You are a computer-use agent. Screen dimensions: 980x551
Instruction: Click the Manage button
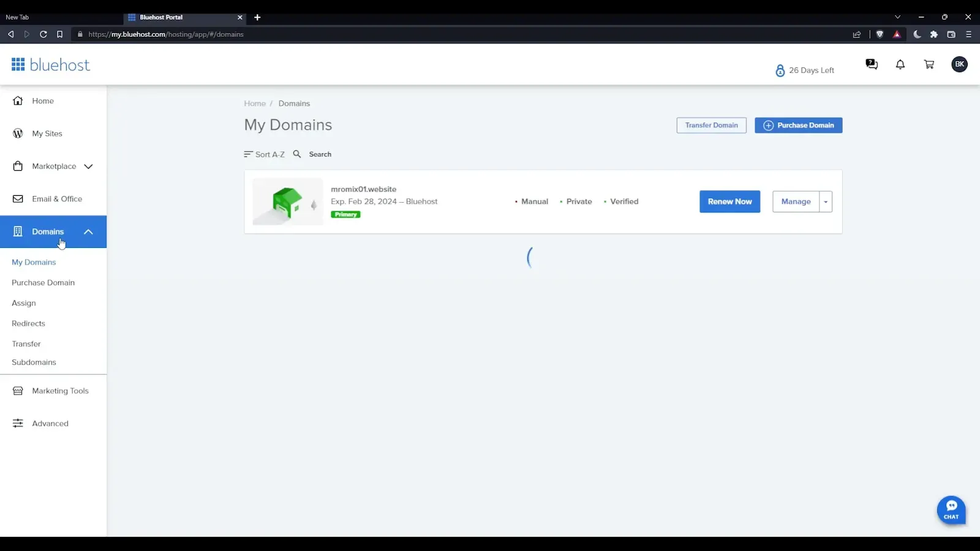[796, 201]
